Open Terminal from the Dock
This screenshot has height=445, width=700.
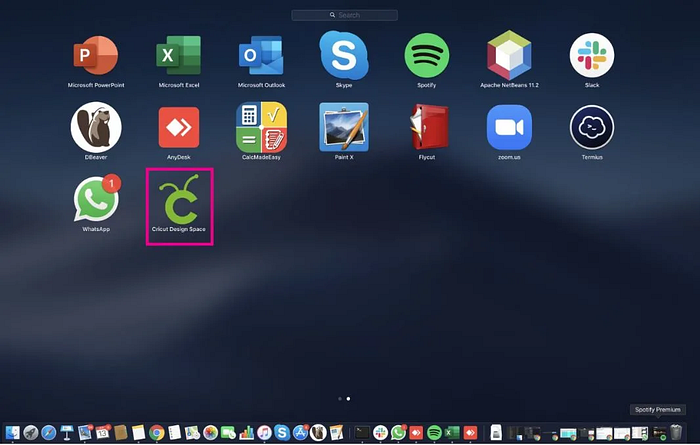point(362,433)
